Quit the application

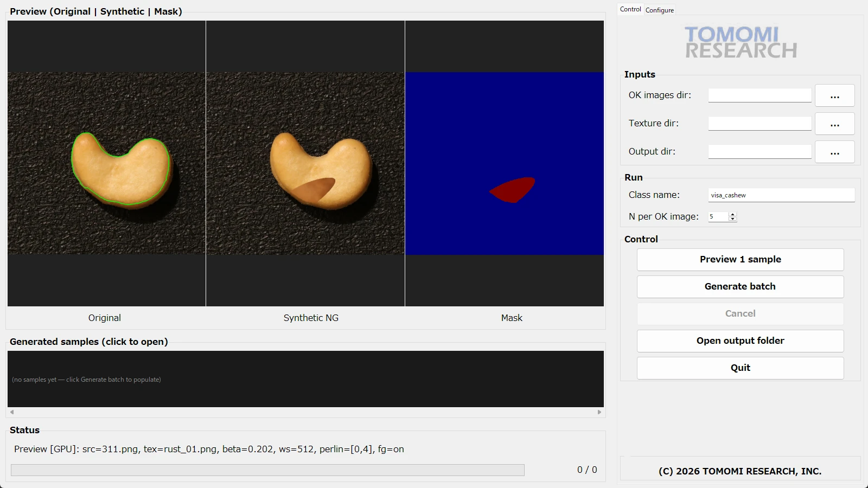(740, 368)
